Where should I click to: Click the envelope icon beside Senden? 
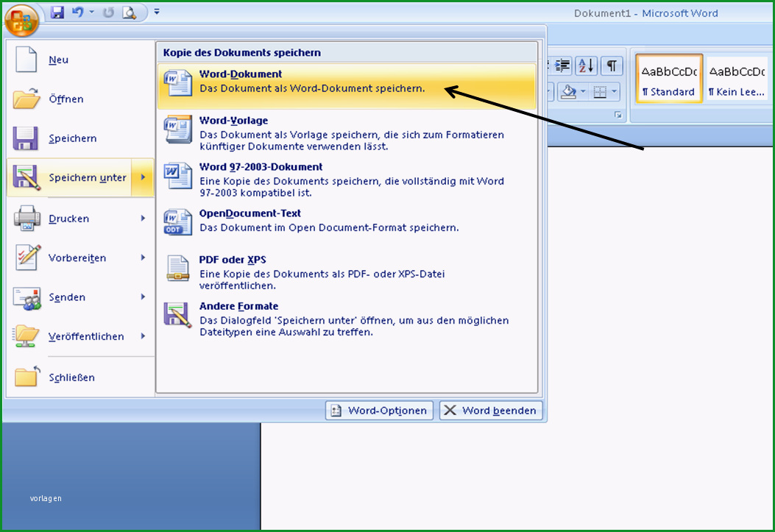[27, 298]
